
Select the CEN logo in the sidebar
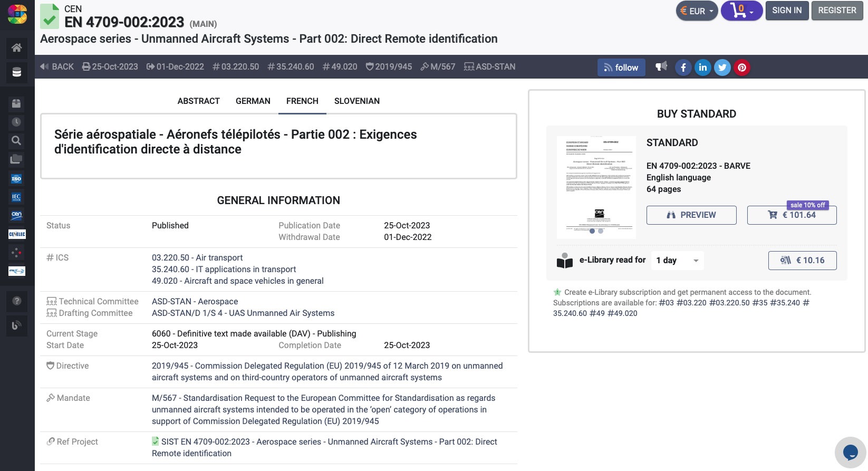(17, 215)
